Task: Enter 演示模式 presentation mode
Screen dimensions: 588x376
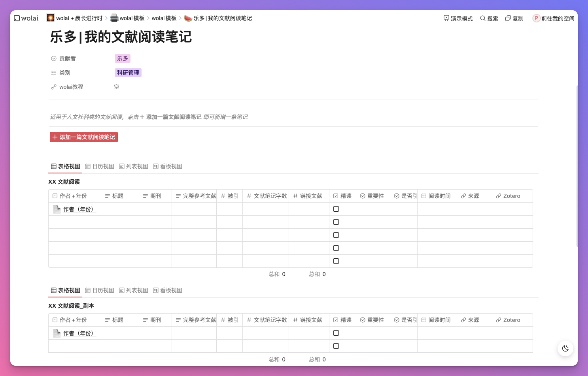Action: pos(458,18)
